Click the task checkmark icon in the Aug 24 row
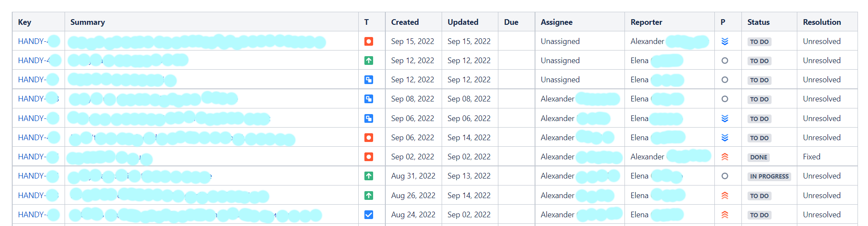 pyautogui.click(x=369, y=215)
